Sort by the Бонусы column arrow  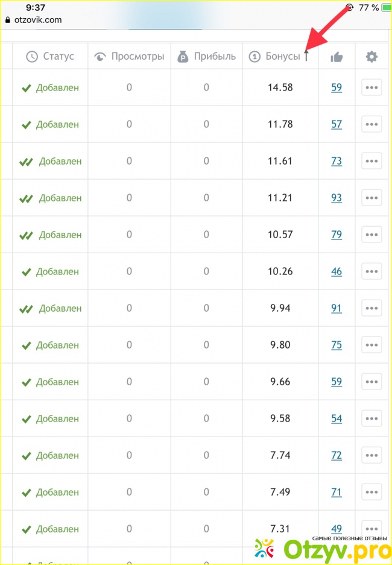306,57
